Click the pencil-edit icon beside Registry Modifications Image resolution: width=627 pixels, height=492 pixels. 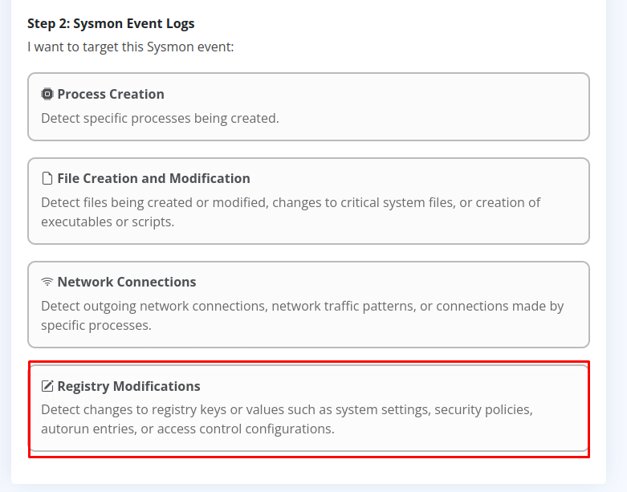click(47, 386)
